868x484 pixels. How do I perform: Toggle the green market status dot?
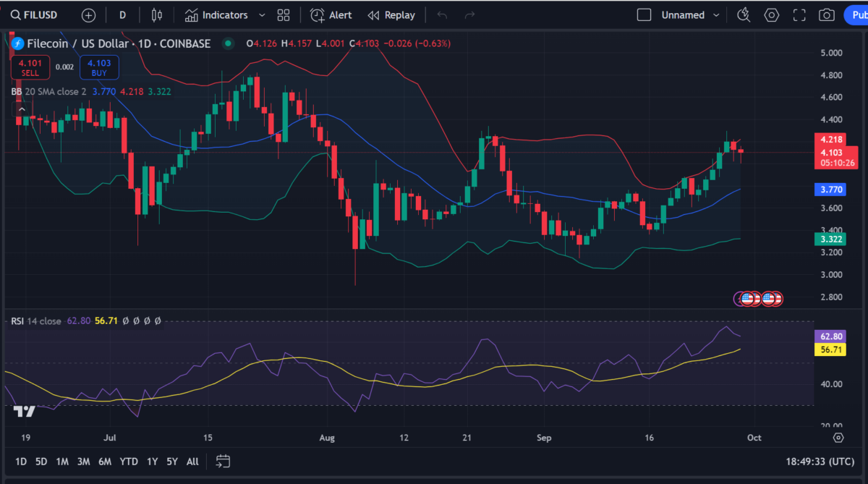click(x=228, y=43)
